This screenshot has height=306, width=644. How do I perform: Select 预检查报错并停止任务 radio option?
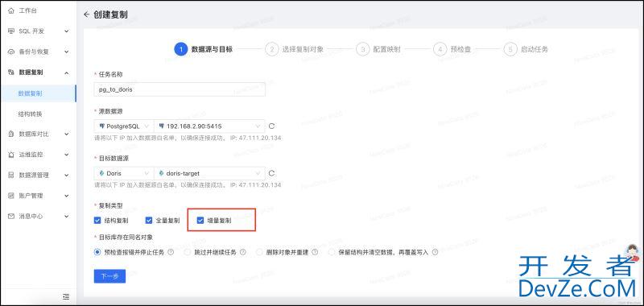point(97,252)
